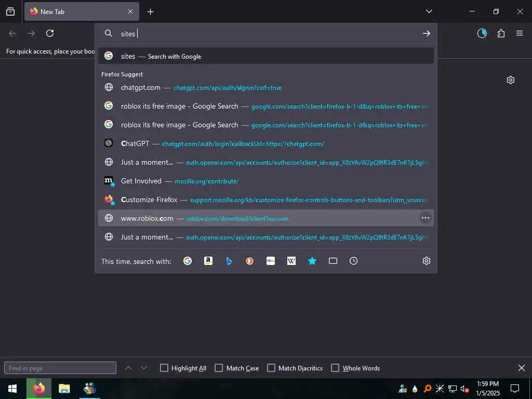The height and width of the screenshot is (399, 532).
Task: Open the Firefox application menu
Action: tap(520, 33)
